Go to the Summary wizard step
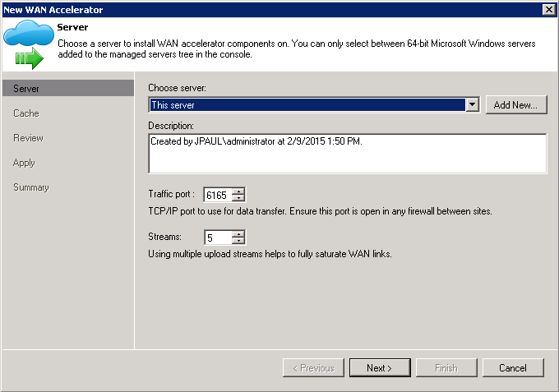559x392 pixels. click(x=31, y=187)
